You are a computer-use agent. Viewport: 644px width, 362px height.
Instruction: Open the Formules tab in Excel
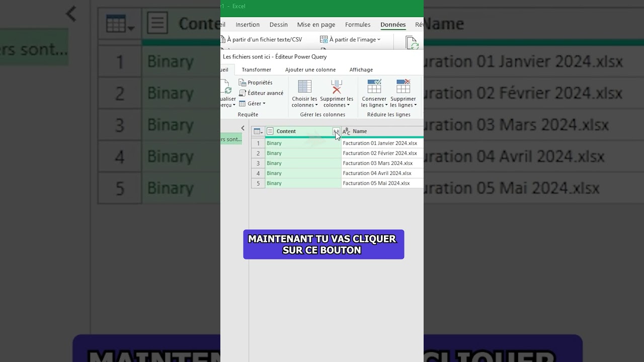(358, 25)
